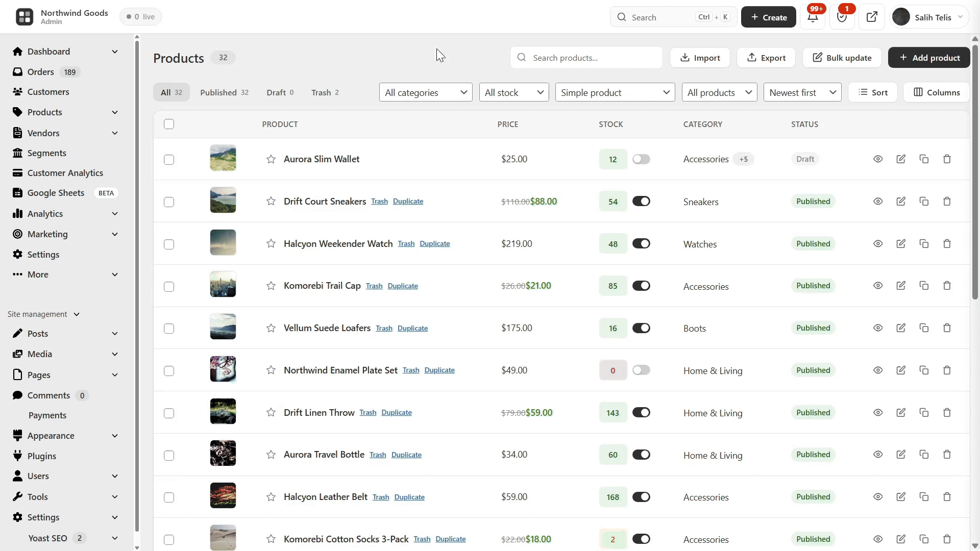The width and height of the screenshot is (980, 551).
Task: Open Customer Analytics in the sidebar
Action: click(x=65, y=173)
